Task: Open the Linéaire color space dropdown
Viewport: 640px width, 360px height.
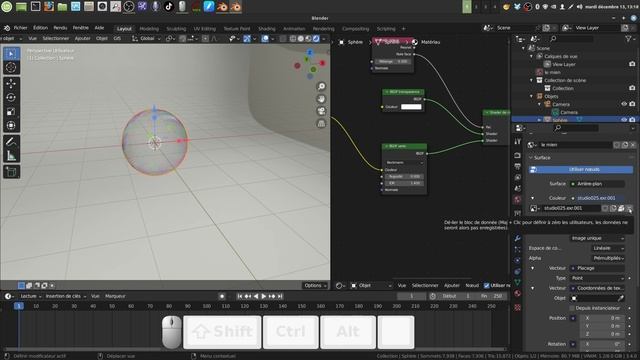Action: click(608, 248)
